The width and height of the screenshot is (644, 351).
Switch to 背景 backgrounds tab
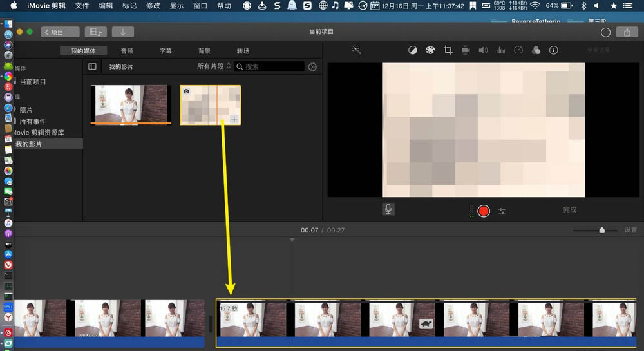click(204, 51)
